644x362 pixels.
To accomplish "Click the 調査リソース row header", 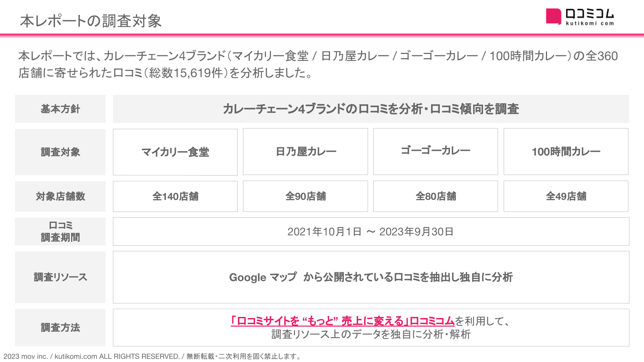I will pos(60,277).
